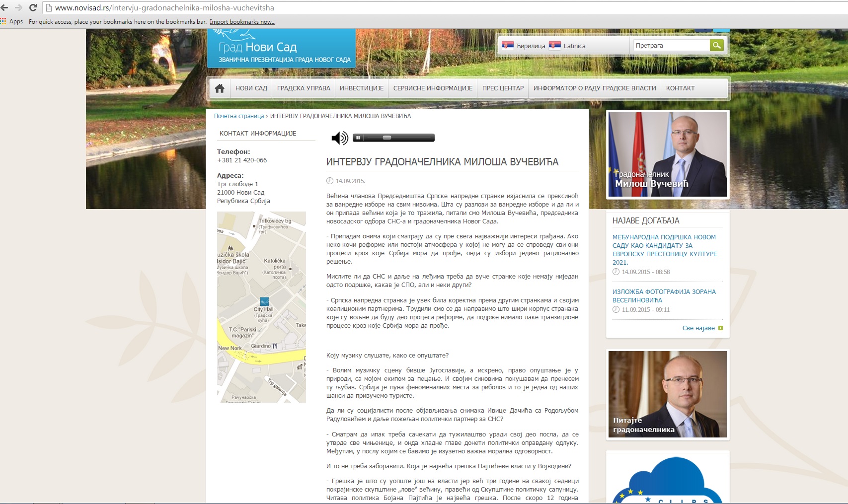
Task: Click Import bookmarks now link
Action: click(x=242, y=22)
